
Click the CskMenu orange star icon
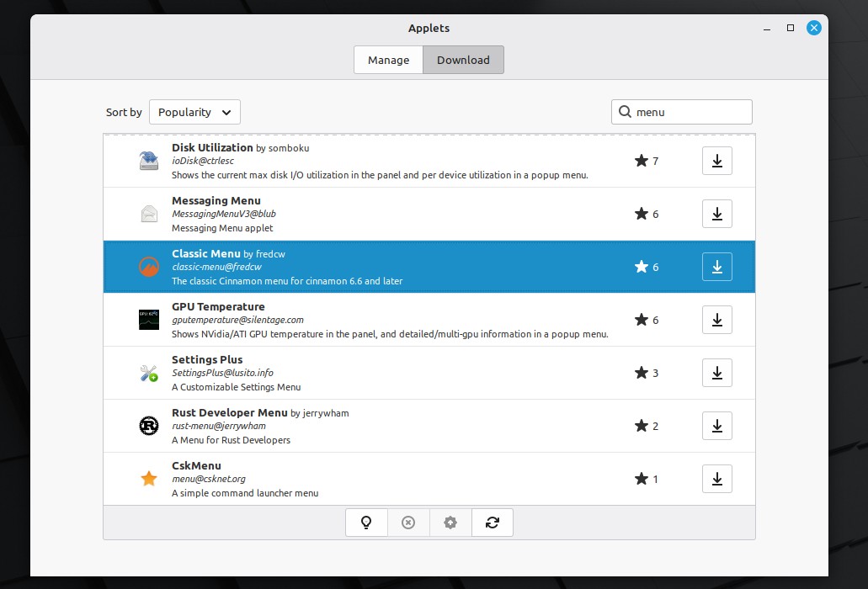coord(149,479)
